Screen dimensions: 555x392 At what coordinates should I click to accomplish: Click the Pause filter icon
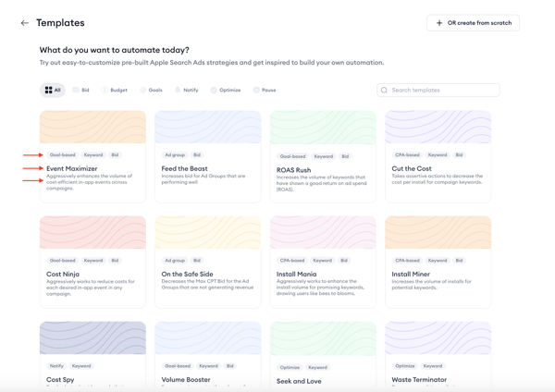point(256,90)
